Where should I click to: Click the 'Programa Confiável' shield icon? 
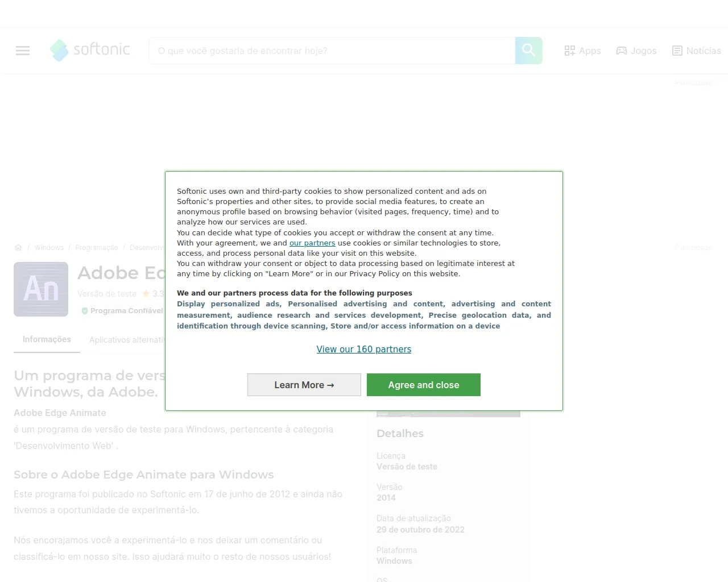85,311
